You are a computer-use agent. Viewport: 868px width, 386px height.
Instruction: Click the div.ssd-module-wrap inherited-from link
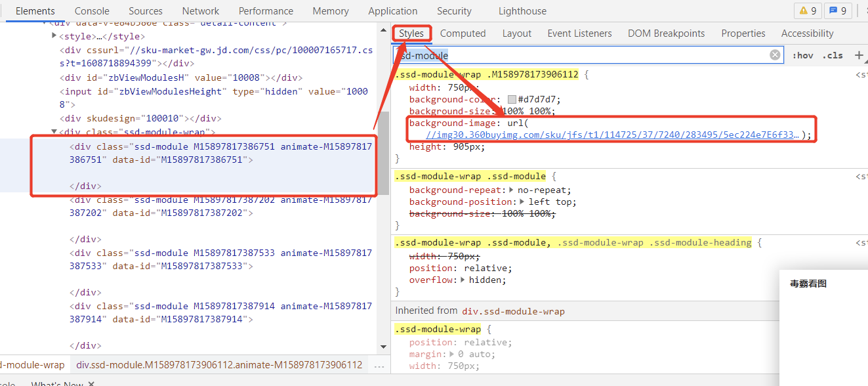pos(513,311)
